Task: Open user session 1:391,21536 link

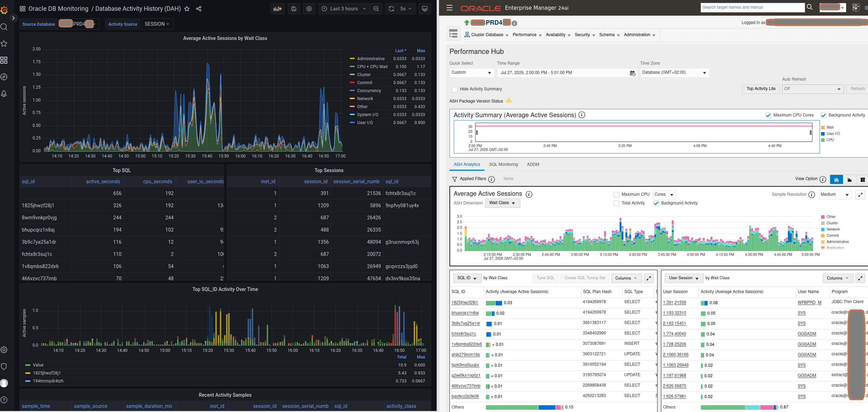Action: pyautogui.click(x=675, y=303)
